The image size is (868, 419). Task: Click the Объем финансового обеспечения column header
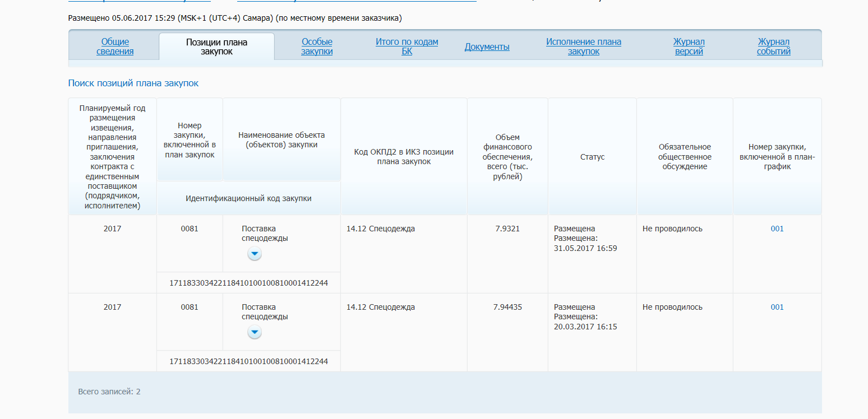click(x=507, y=157)
